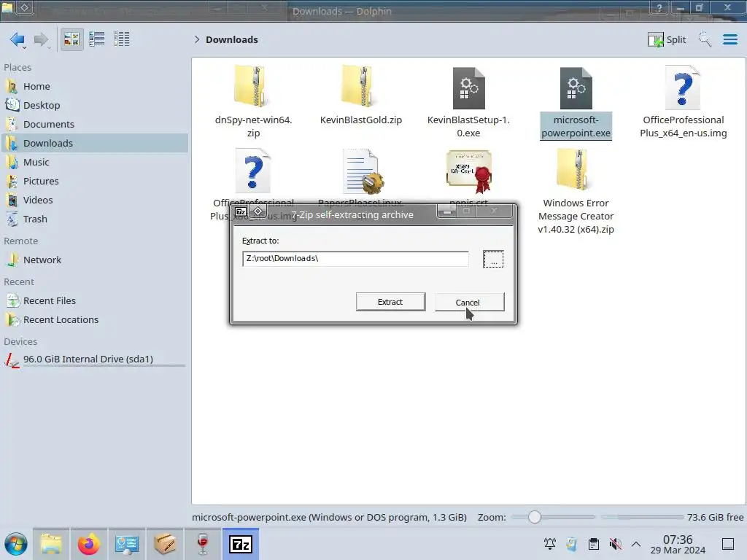
Task: Open the clipboard tray icon
Action: pyautogui.click(x=594, y=544)
